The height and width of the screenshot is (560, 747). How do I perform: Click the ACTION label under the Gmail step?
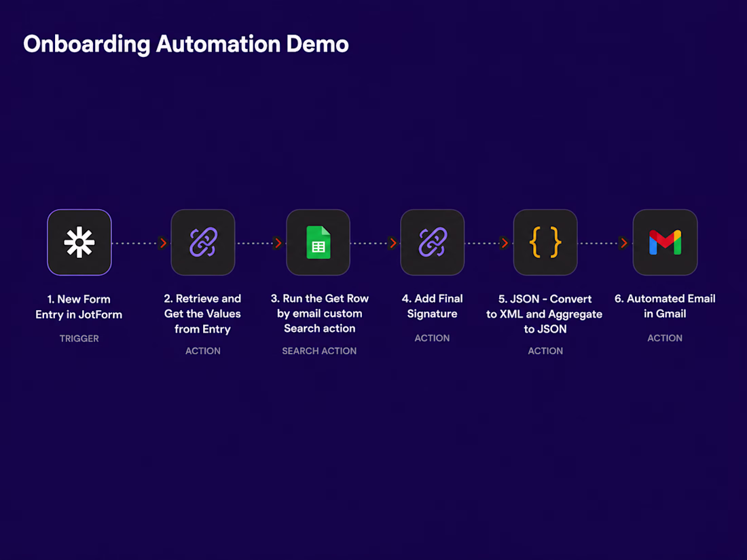[665, 338]
